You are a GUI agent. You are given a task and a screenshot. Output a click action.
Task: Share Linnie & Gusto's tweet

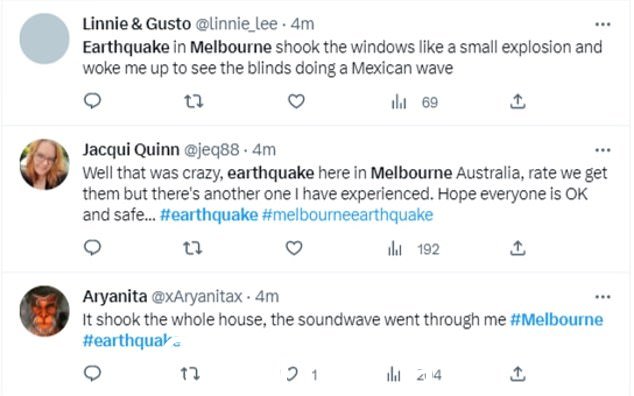518,102
